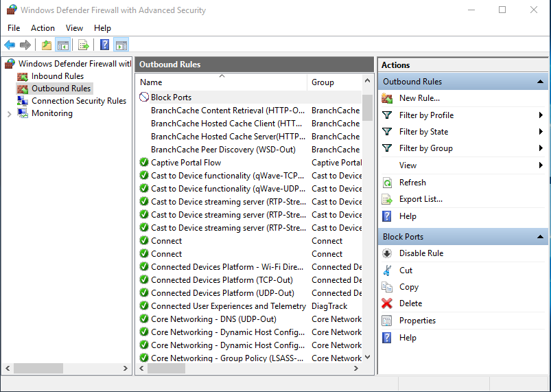This screenshot has height=392, width=551.
Task: Click the rules list vertical scrollbar thumb
Action: click(367, 108)
